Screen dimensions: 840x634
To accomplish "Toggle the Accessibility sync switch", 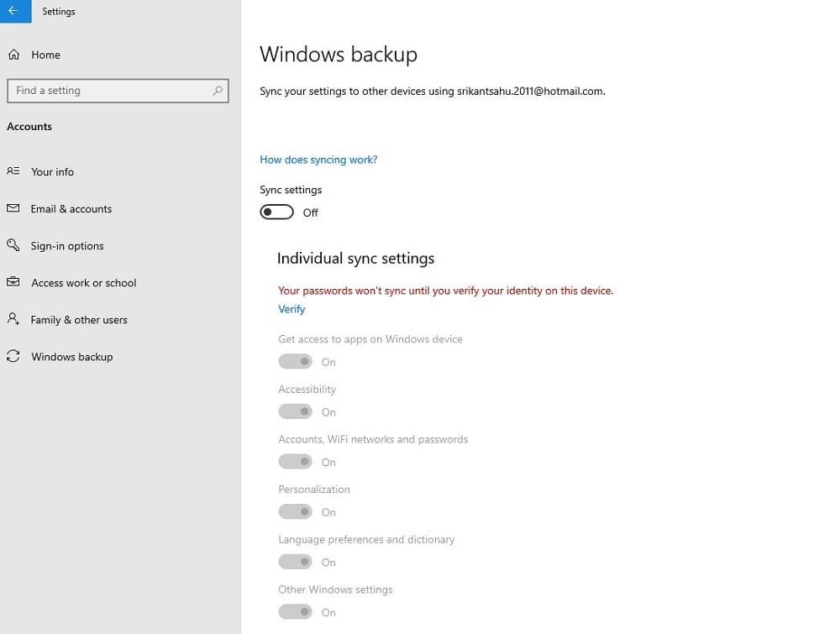I will pos(295,411).
